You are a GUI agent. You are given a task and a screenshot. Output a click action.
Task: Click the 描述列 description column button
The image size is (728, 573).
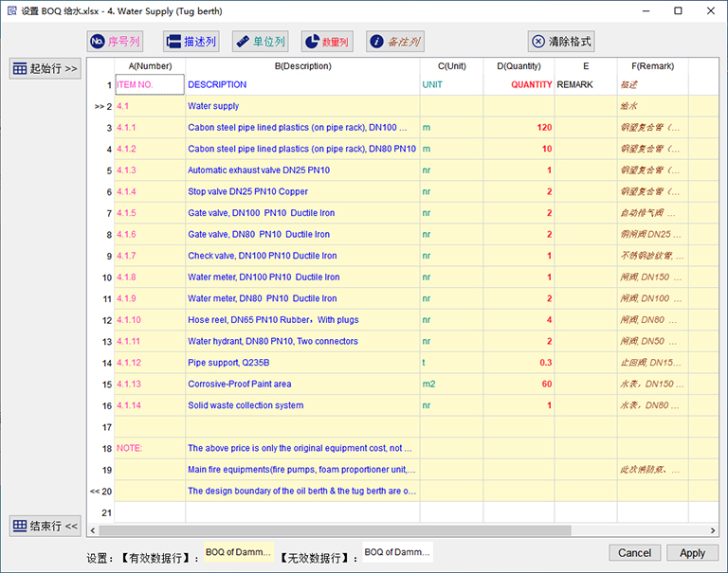pyautogui.click(x=191, y=42)
